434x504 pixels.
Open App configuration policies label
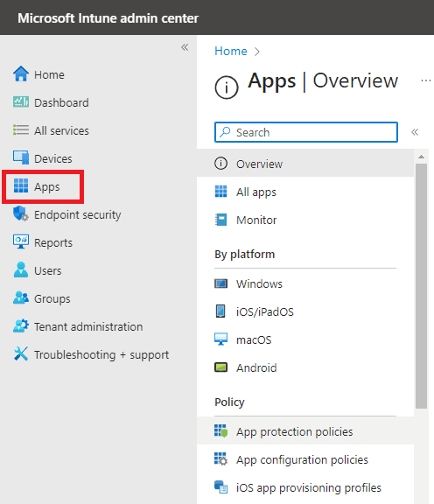(x=302, y=459)
